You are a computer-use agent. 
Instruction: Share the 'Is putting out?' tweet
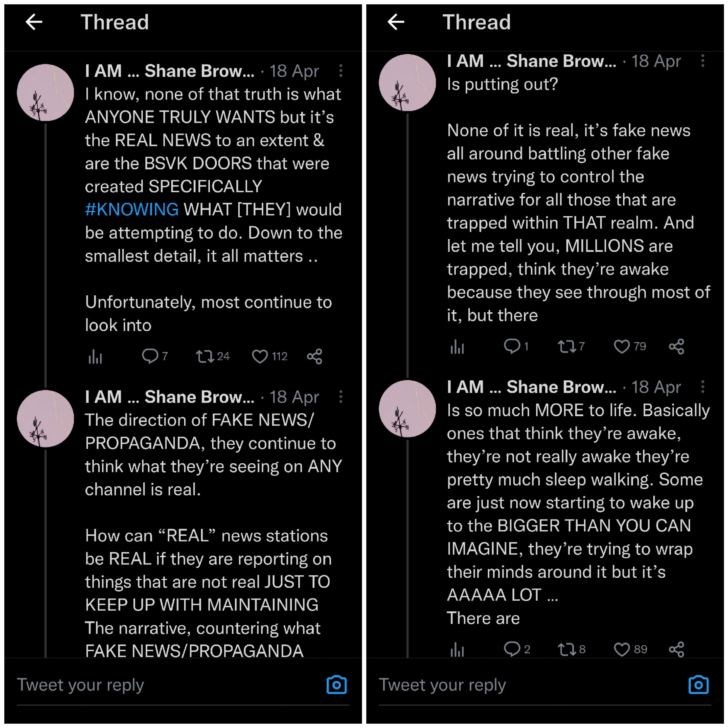[676, 346]
